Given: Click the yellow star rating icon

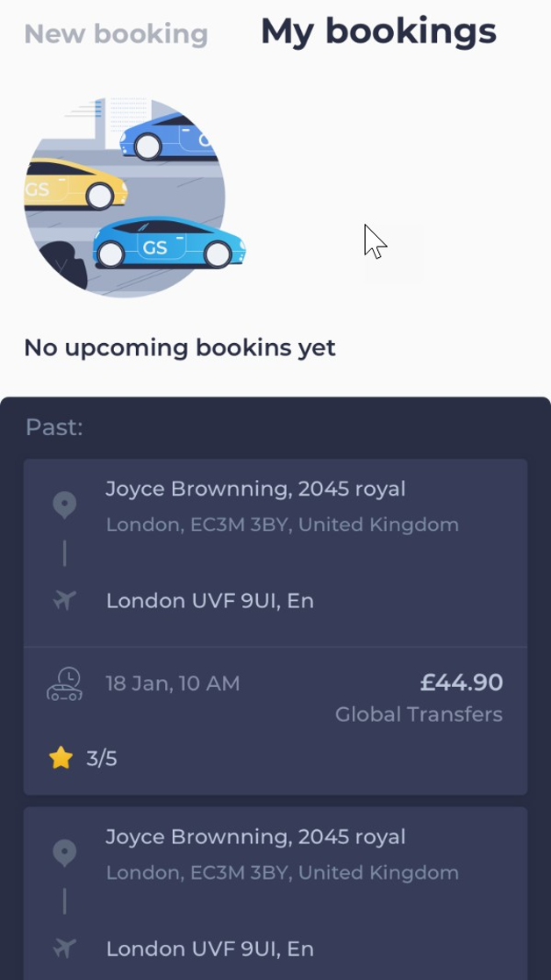Looking at the screenshot, I should tap(61, 759).
